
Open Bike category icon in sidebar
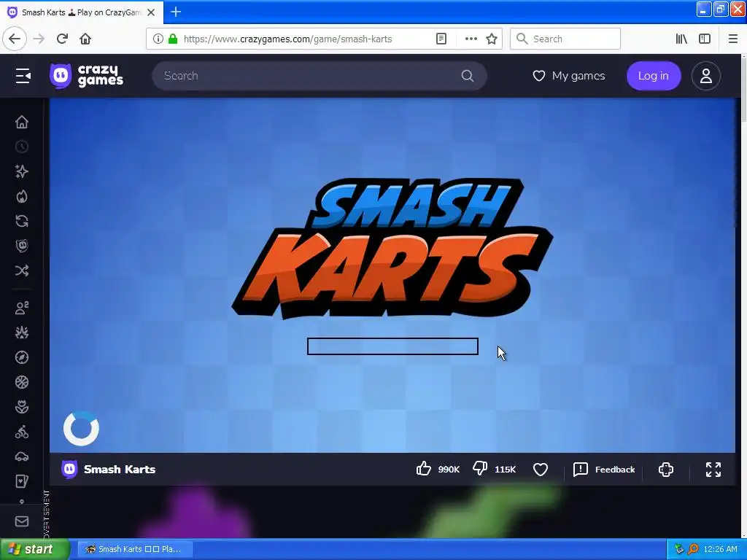[x=22, y=432]
